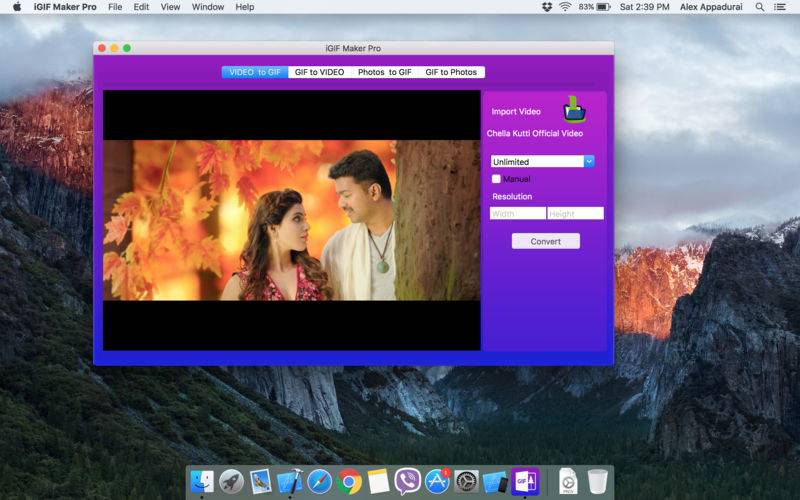Close the iGIF Maker Pro window

pyautogui.click(x=102, y=48)
